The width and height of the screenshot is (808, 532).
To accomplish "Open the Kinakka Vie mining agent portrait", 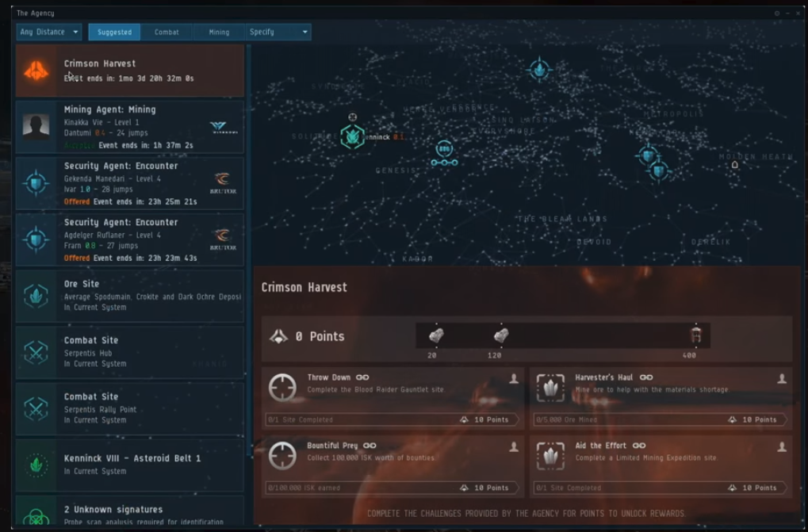I will pyautogui.click(x=36, y=127).
